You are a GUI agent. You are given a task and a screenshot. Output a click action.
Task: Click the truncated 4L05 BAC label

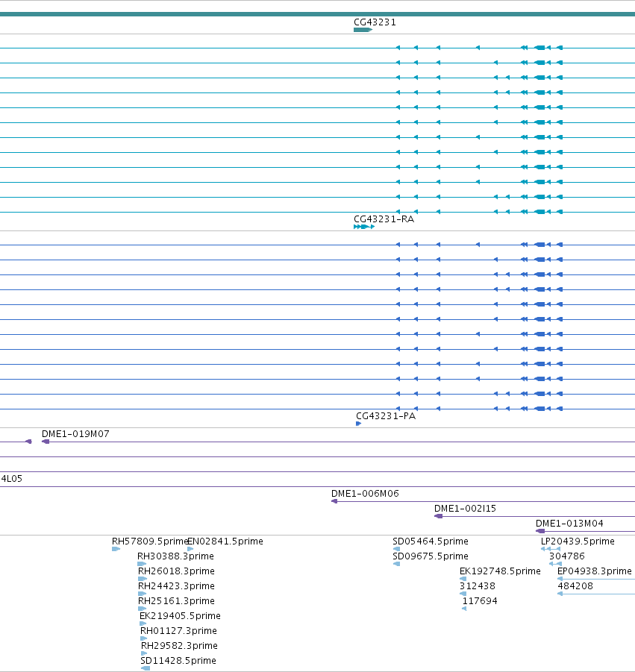11,479
